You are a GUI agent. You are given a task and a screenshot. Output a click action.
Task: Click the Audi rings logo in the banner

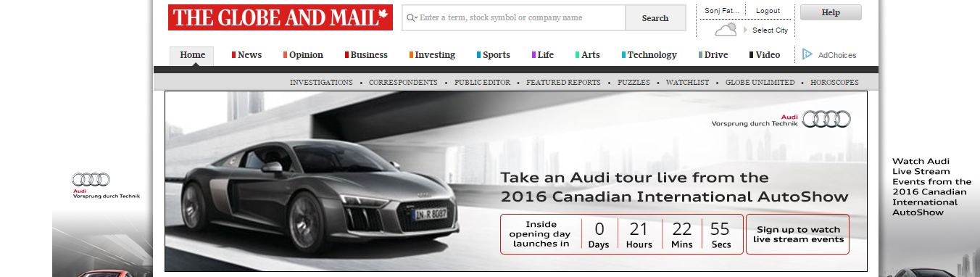tap(826, 119)
